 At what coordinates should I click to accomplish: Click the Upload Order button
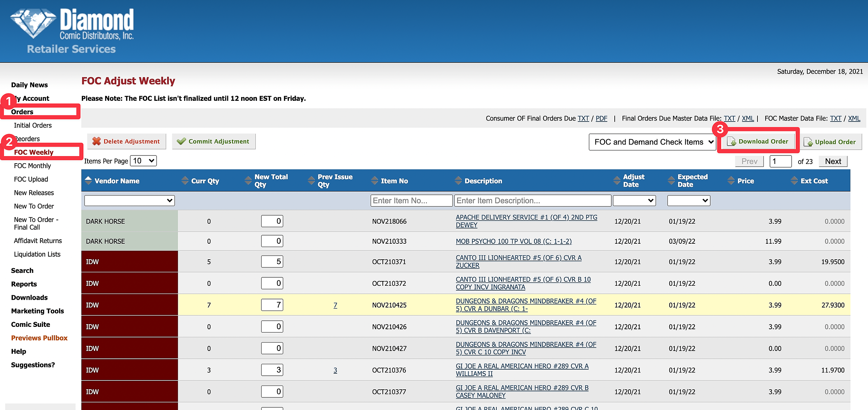[830, 142]
